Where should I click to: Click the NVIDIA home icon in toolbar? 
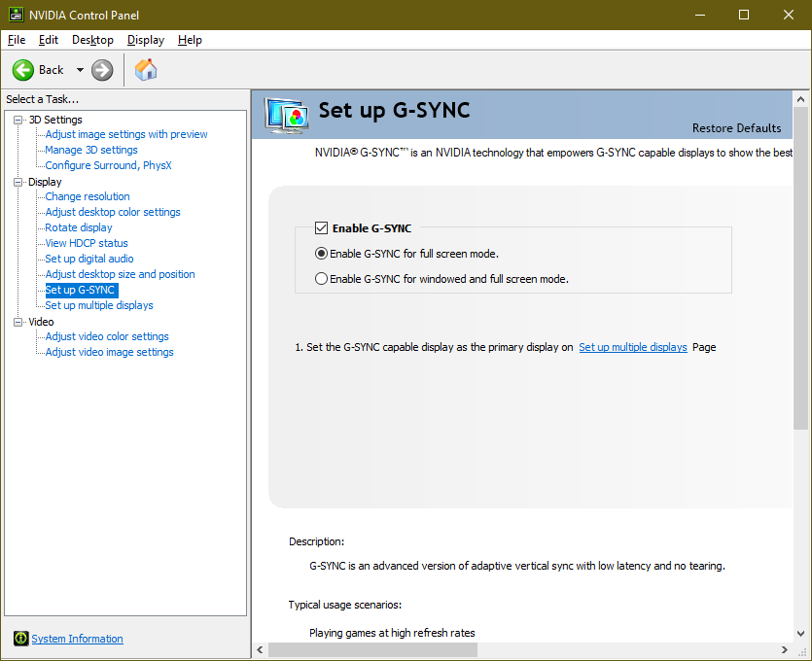pos(146,69)
